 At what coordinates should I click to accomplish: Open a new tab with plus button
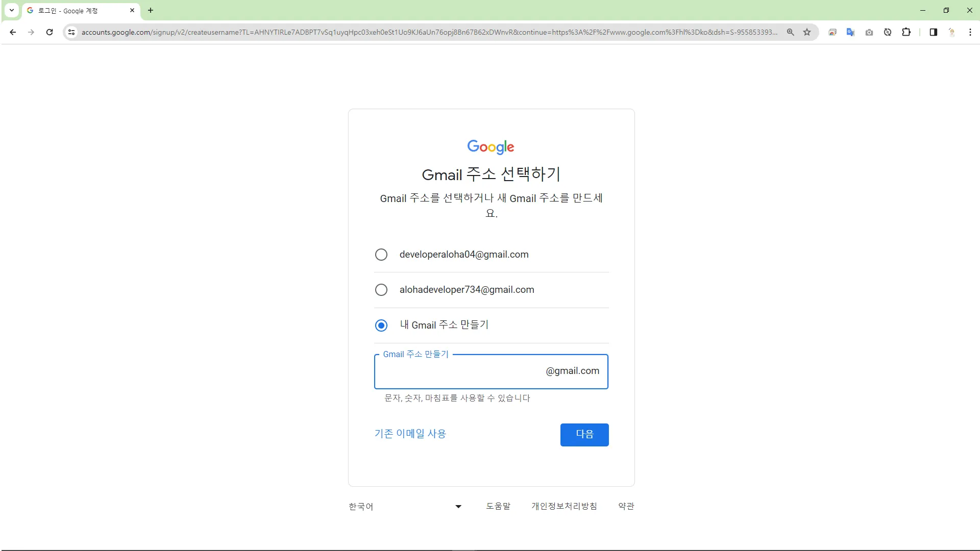pos(151,10)
